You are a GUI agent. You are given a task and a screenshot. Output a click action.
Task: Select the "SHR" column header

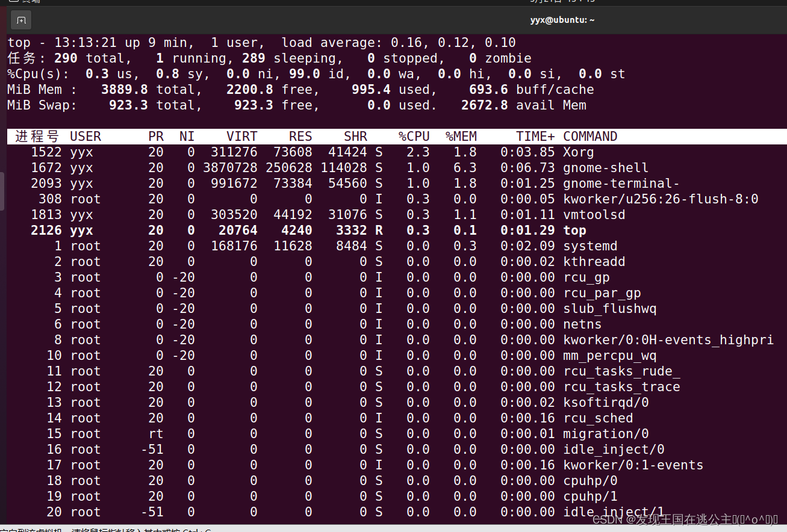pos(355,137)
